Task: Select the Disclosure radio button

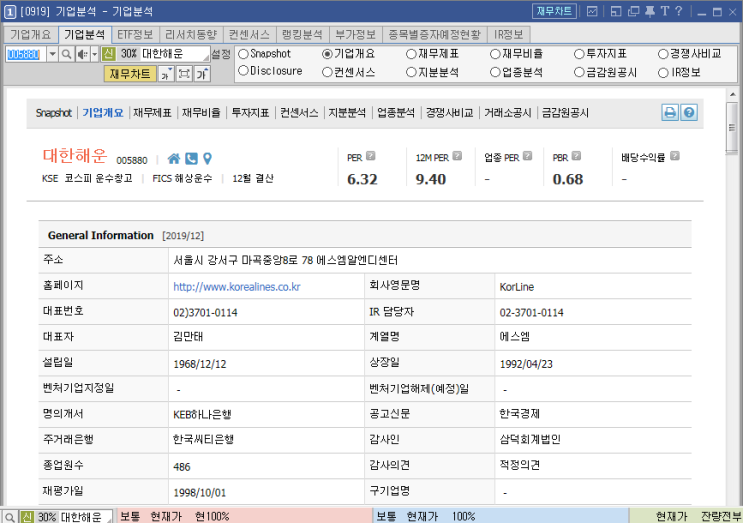Action: pos(243,71)
